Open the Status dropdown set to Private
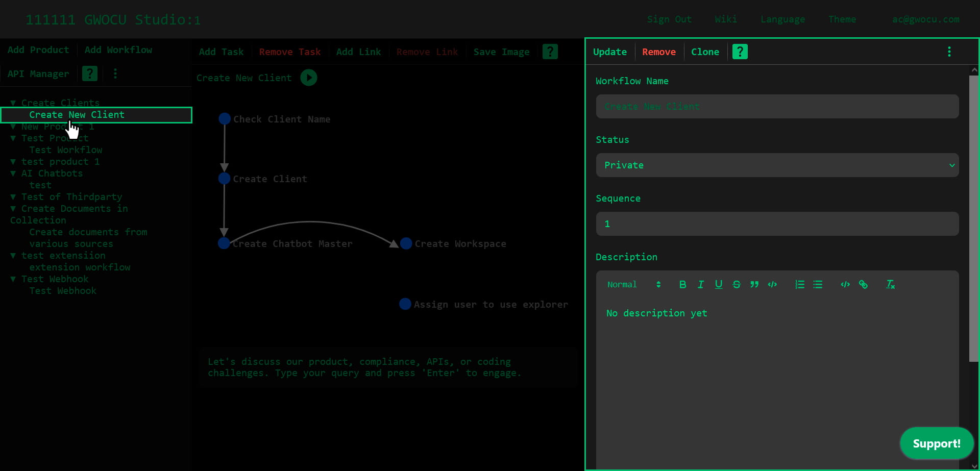This screenshot has width=980, height=471. pyautogui.click(x=777, y=165)
